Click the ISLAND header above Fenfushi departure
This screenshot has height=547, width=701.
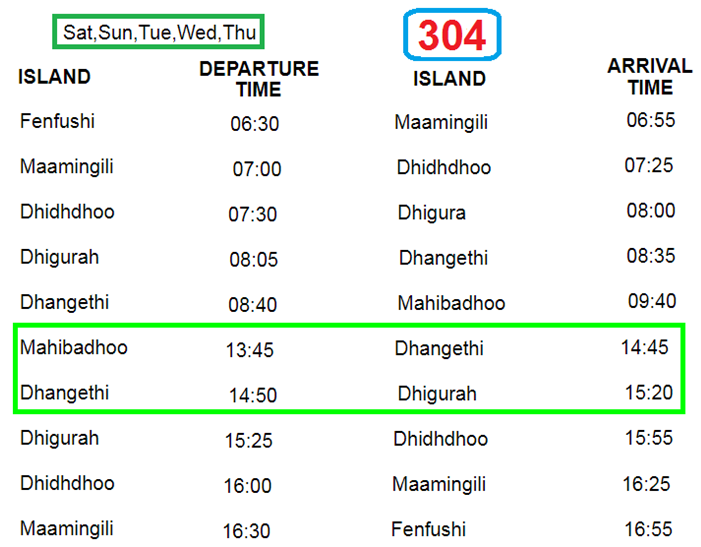click(x=54, y=77)
